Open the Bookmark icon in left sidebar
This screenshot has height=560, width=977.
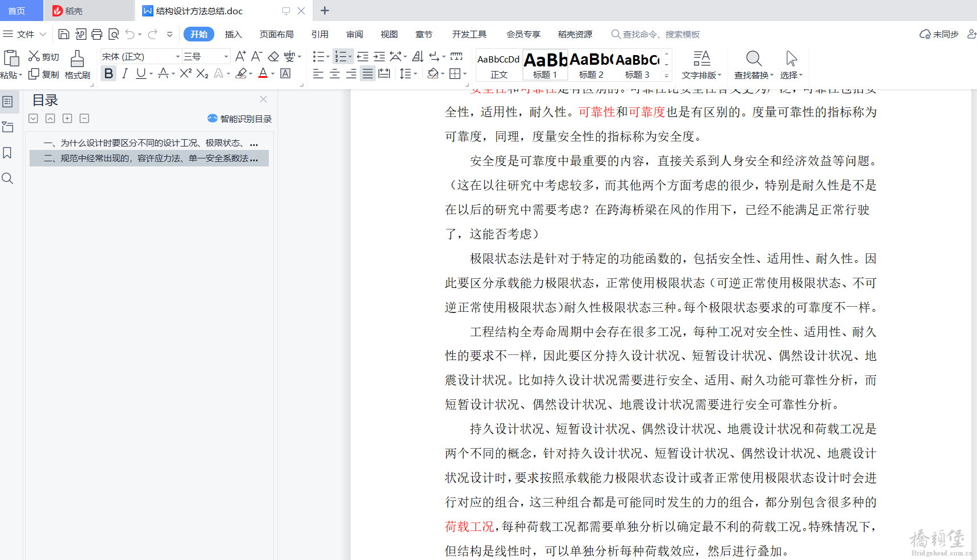[7, 153]
